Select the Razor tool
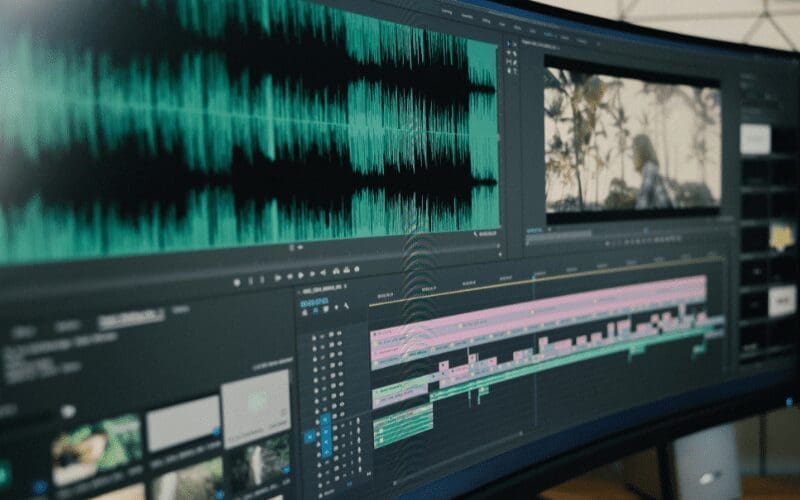The image size is (800, 500). point(514,54)
